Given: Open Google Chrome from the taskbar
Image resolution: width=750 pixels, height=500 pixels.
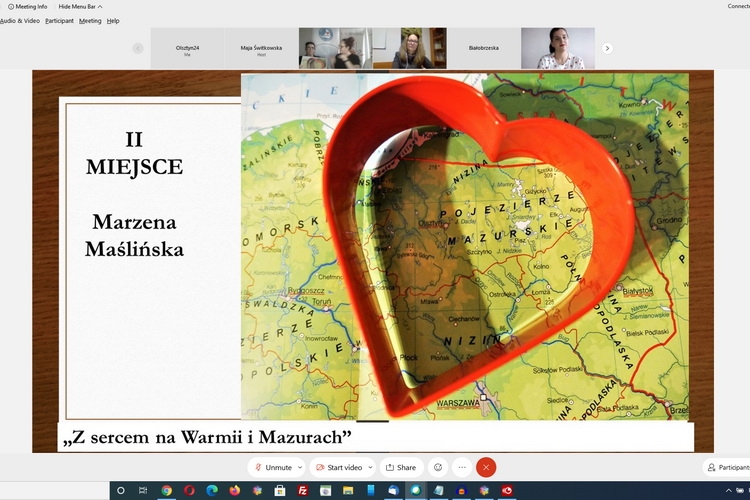Looking at the screenshot, I should 166,491.
